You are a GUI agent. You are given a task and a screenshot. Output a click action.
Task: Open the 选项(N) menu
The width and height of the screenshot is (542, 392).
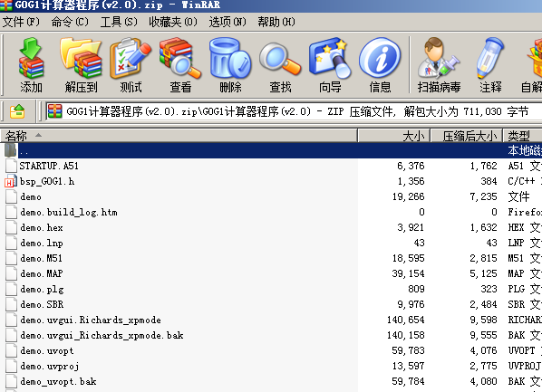click(x=227, y=22)
